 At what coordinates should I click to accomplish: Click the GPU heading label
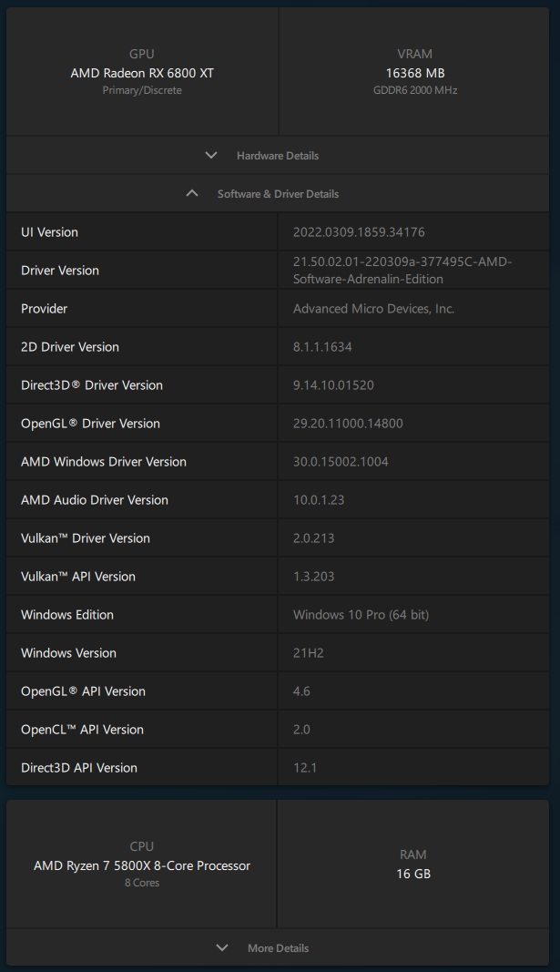(x=142, y=54)
